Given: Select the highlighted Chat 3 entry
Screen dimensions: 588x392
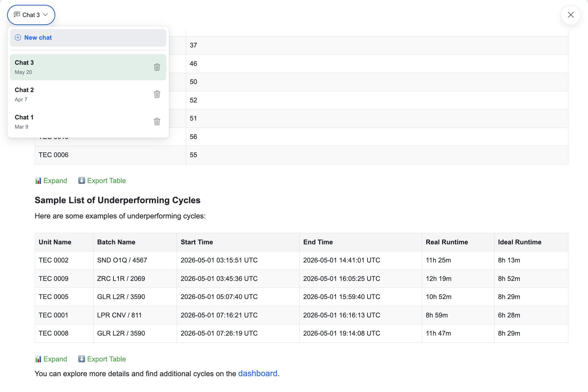Looking at the screenshot, I should pos(88,67).
